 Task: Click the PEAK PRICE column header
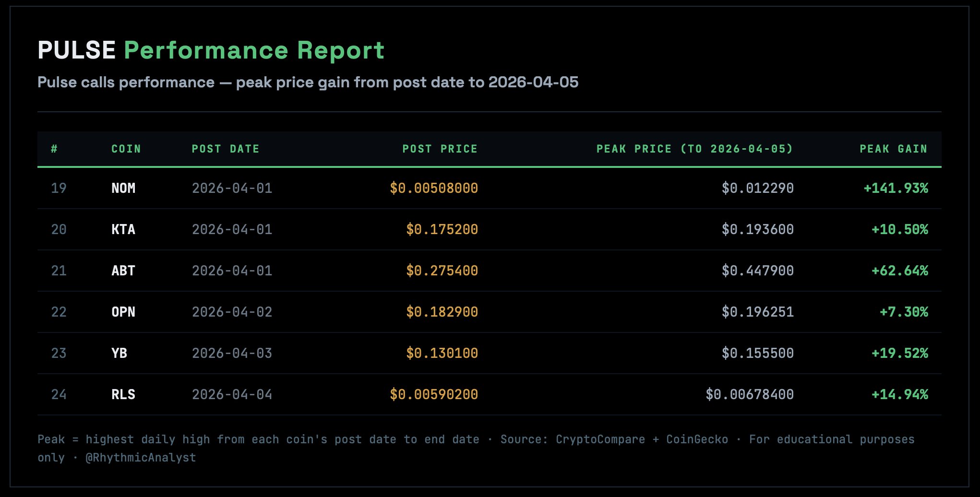coord(694,149)
